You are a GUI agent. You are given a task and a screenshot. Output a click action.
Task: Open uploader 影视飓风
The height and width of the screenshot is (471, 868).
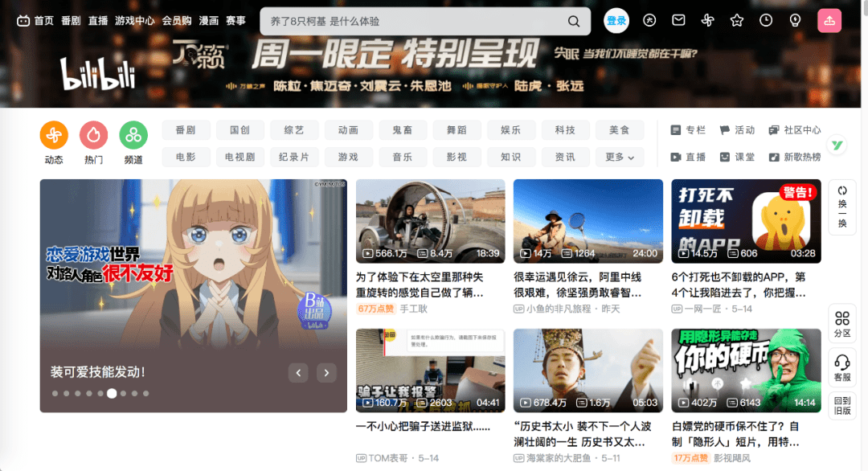point(732,458)
